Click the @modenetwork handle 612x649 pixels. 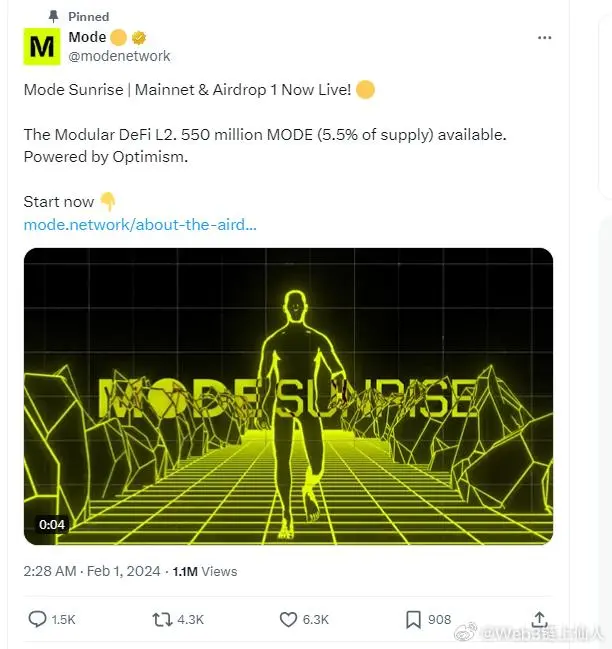[x=119, y=56]
